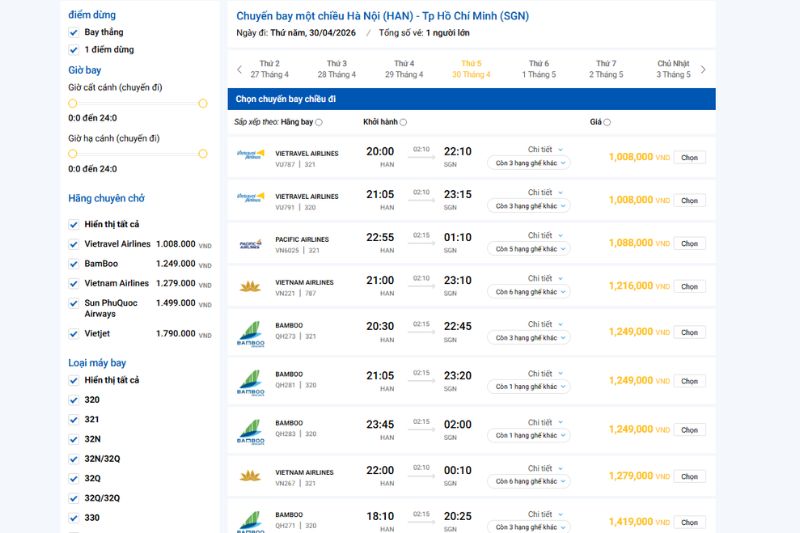The width and height of the screenshot is (800, 533).
Task: Uncheck the 1 điểm dừng filter
Action: tap(73, 50)
